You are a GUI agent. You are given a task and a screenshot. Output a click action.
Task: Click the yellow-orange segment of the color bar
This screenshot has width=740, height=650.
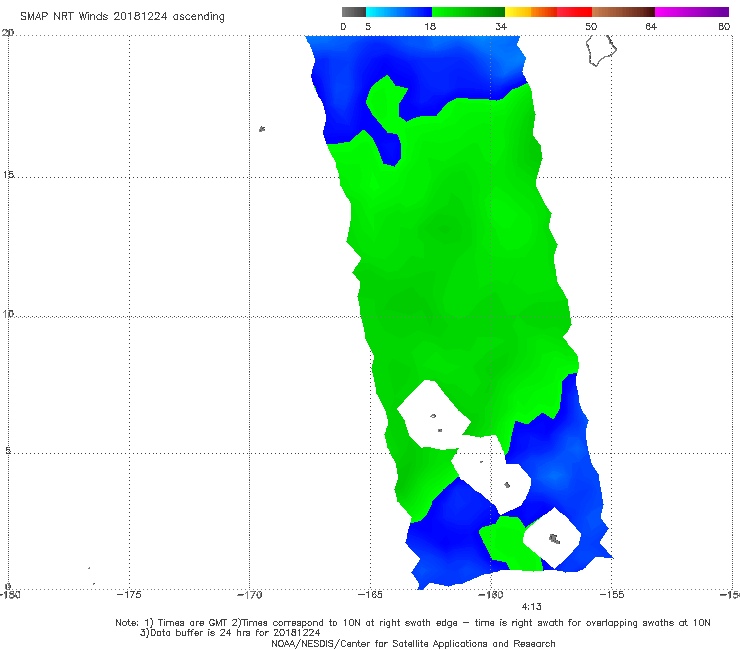[x=530, y=12]
